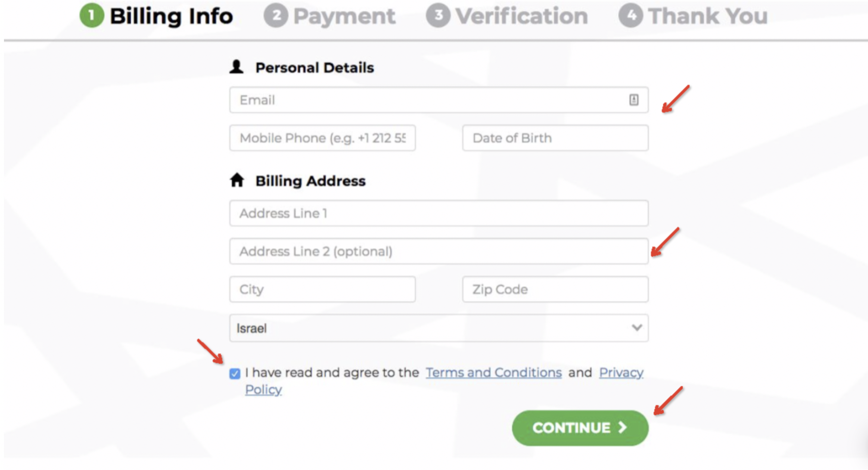The width and height of the screenshot is (868, 470).
Task: Click the green CONTINUE button
Action: tap(580, 428)
